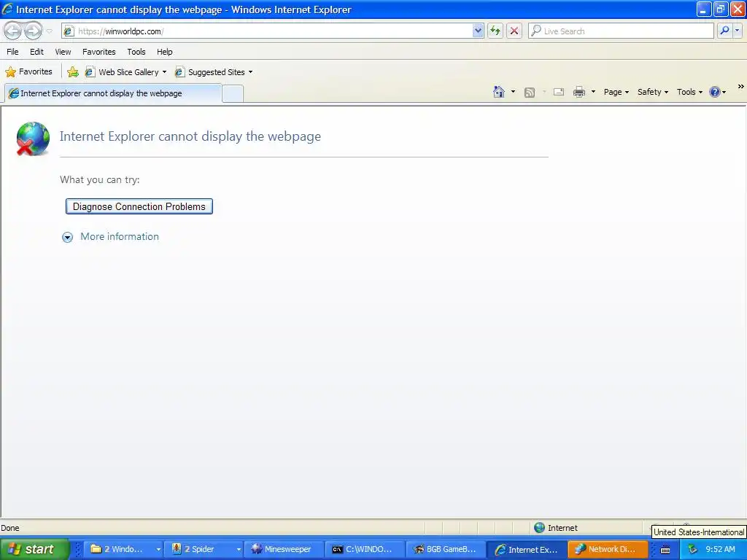Click the Back navigation arrow
The height and width of the screenshot is (560, 747).
click(12, 31)
